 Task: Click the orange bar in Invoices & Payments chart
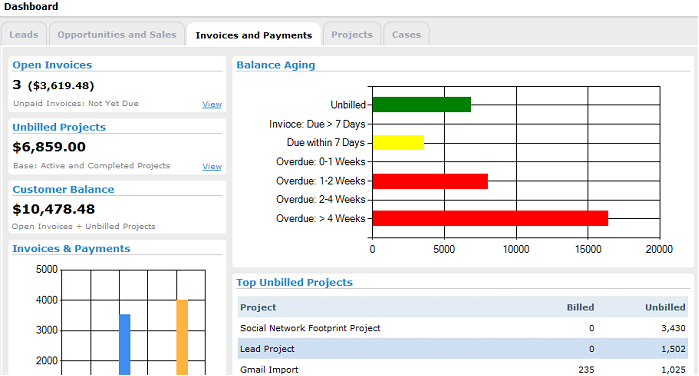click(182, 337)
